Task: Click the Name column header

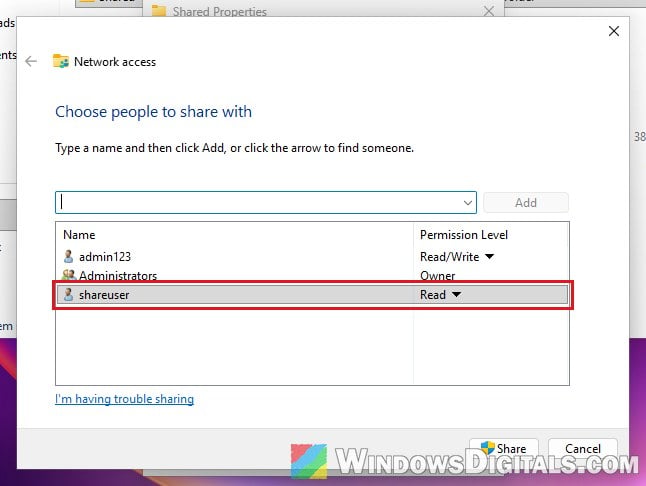Action: [x=79, y=234]
